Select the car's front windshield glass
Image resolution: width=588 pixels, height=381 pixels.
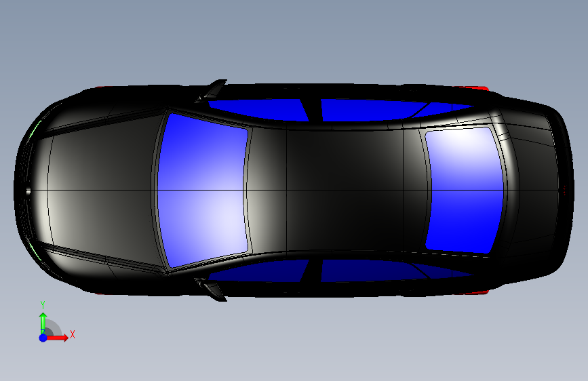pos(203,190)
